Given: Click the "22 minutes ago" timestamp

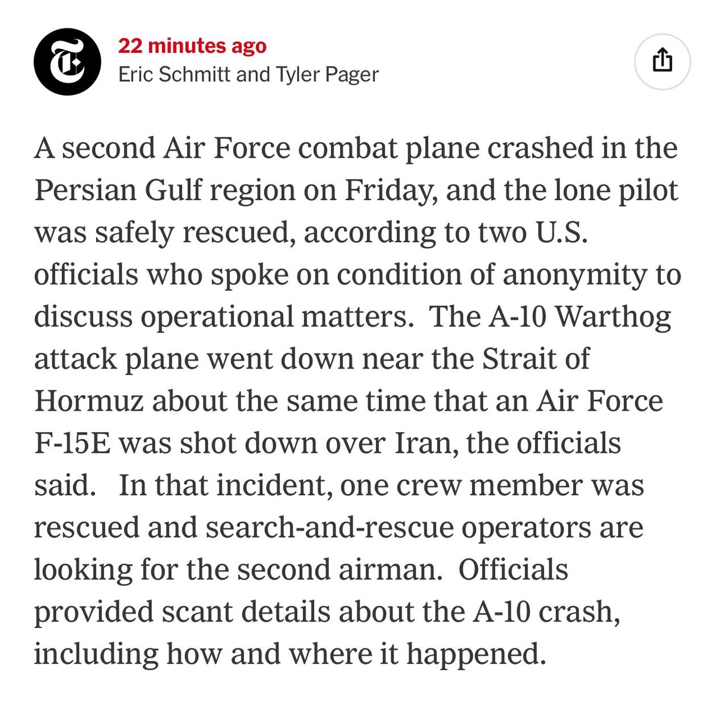Looking at the screenshot, I should (192, 46).
